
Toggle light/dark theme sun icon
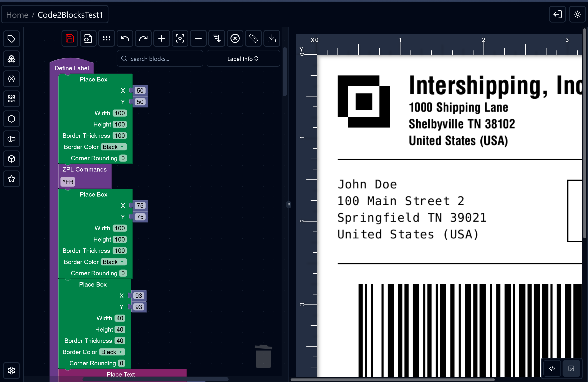[577, 14]
